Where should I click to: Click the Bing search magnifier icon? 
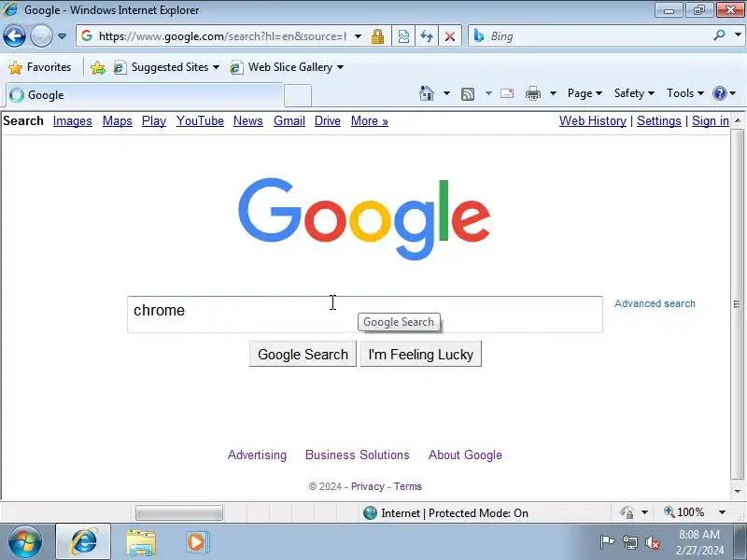pos(719,35)
